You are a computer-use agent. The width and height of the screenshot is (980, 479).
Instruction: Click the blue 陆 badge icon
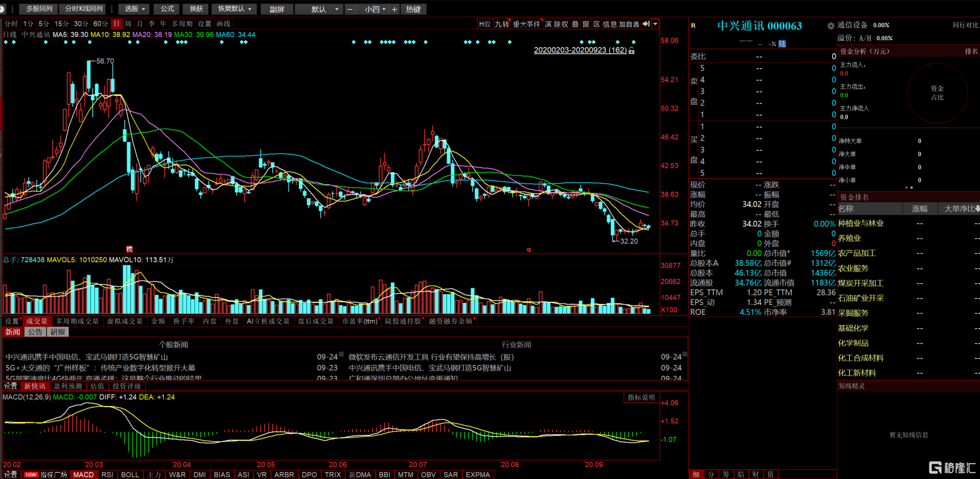point(782,44)
